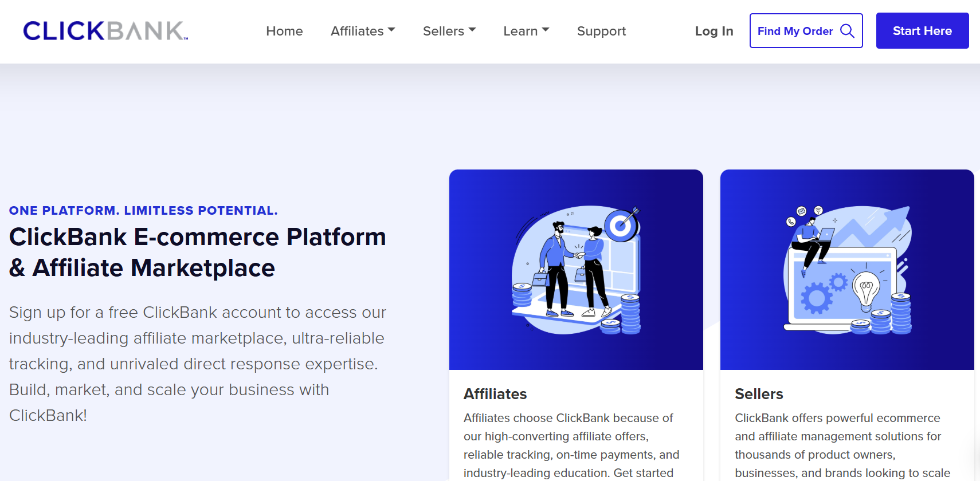
Task: Open the Sellers card heading
Action: (759, 394)
